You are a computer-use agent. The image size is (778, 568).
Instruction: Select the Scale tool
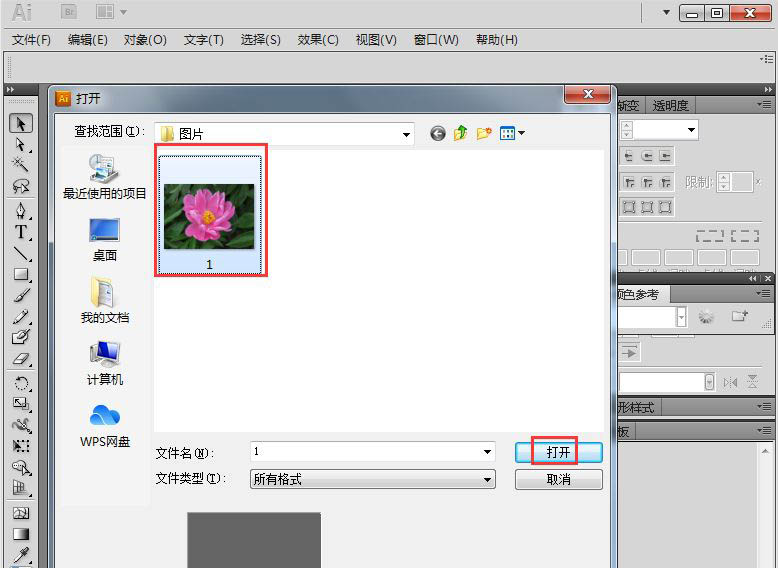coord(21,404)
